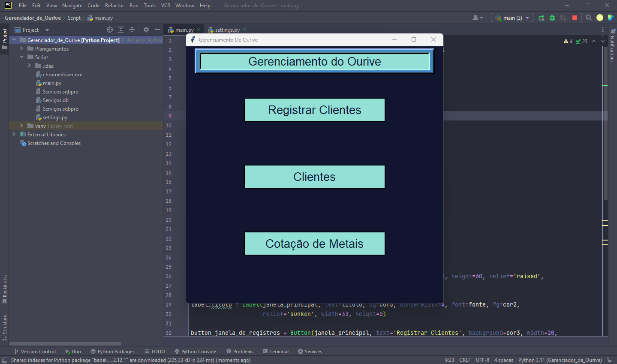Open Project panel options gear

145,30
